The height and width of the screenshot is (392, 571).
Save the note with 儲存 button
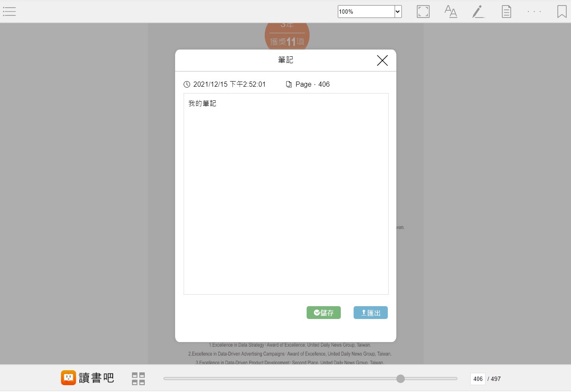(x=324, y=313)
